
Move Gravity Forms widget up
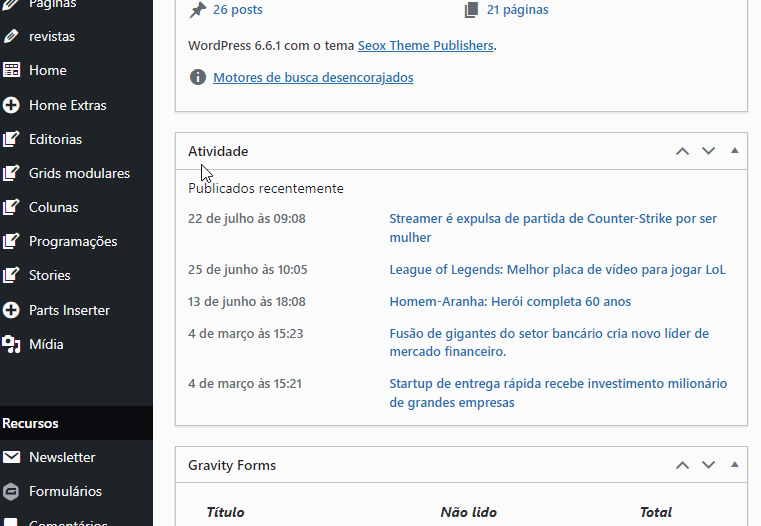[x=682, y=465]
